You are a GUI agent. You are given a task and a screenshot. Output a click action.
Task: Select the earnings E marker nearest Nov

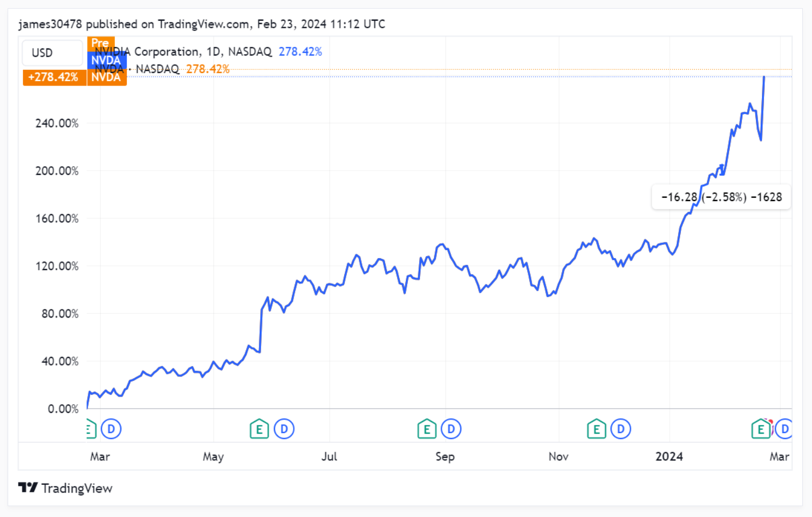[x=596, y=429]
